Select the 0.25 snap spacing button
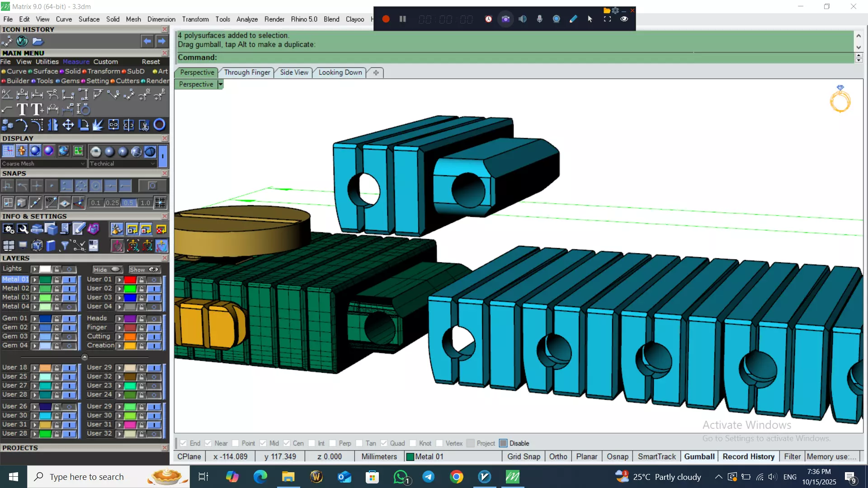The height and width of the screenshot is (488, 868). pos(112,203)
